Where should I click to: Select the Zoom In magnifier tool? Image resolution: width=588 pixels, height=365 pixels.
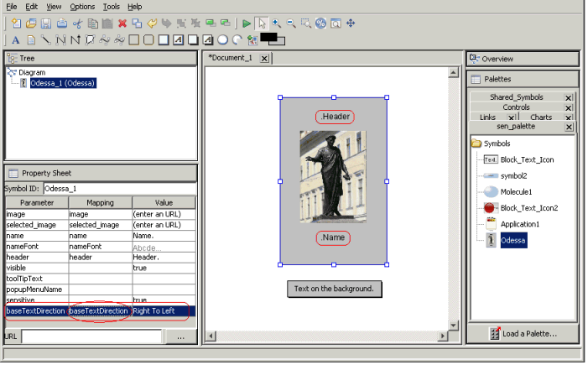tap(276, 23)
